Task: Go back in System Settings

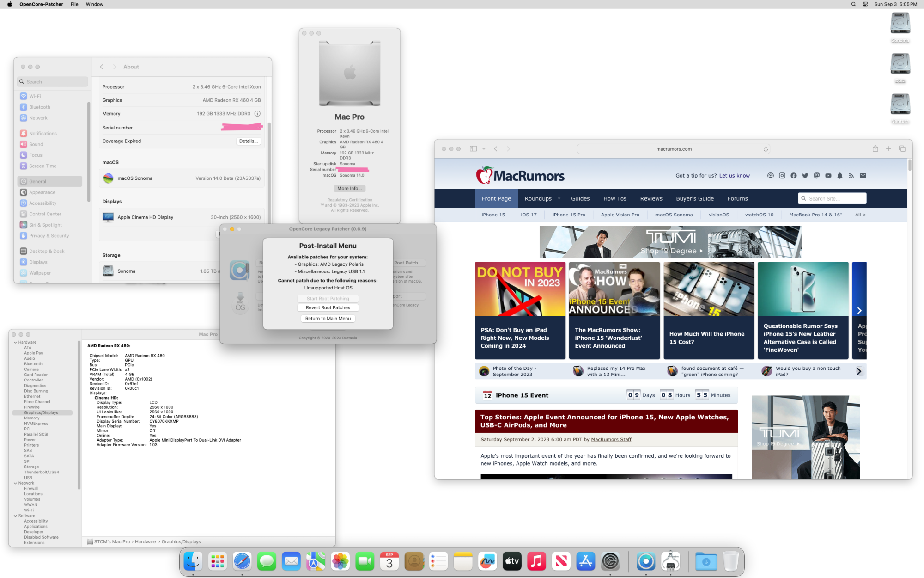Action: point(102,67)
